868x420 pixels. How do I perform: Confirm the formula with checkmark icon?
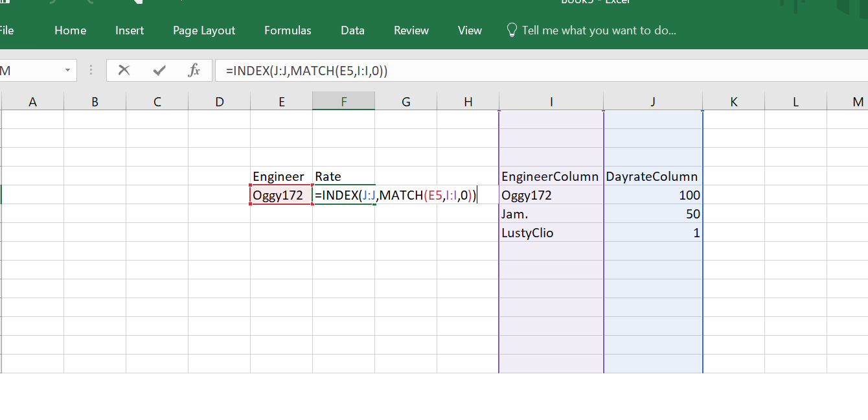point(159,71)
